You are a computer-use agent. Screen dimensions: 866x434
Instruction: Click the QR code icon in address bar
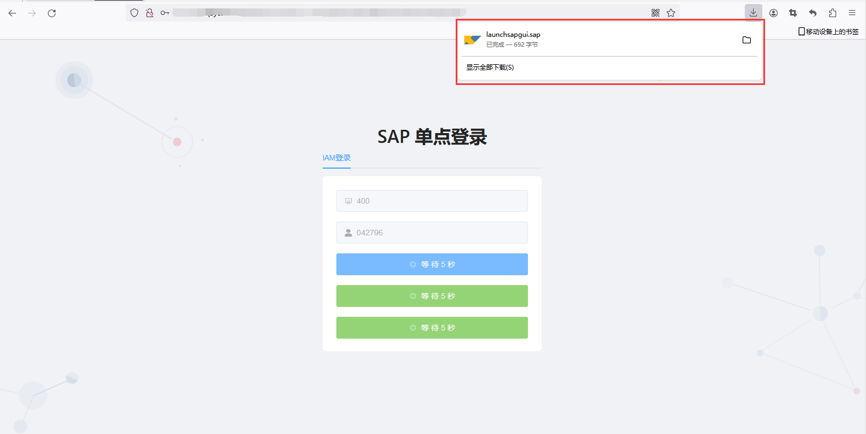pos(656,13)
